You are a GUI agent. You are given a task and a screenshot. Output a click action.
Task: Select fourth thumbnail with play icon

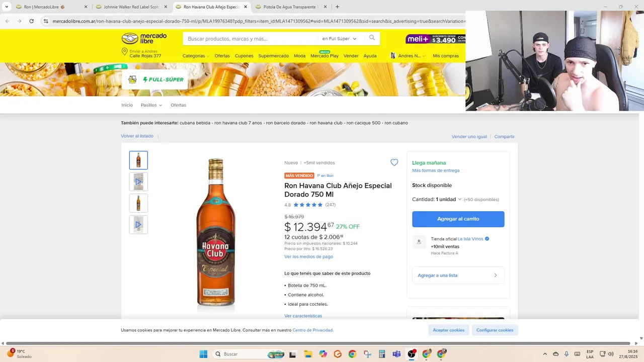click(138, 224)
